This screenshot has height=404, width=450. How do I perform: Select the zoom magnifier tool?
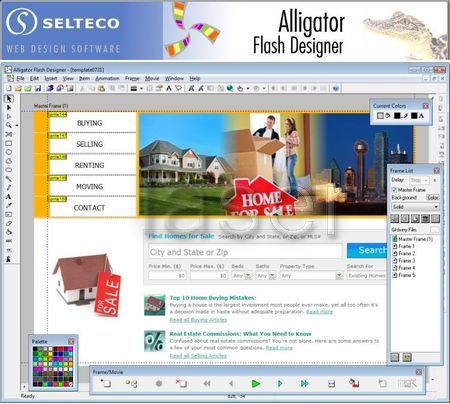pyautogui.click(x=9, y=125)
